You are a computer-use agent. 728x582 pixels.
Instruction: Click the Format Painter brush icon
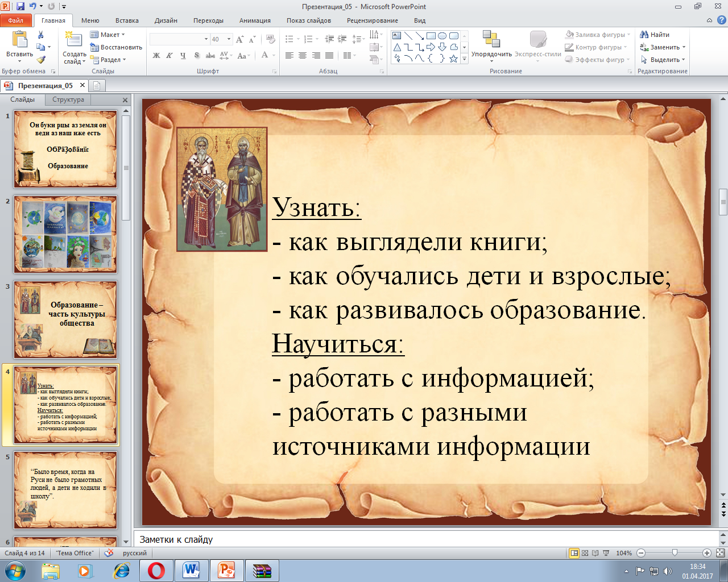41,59
